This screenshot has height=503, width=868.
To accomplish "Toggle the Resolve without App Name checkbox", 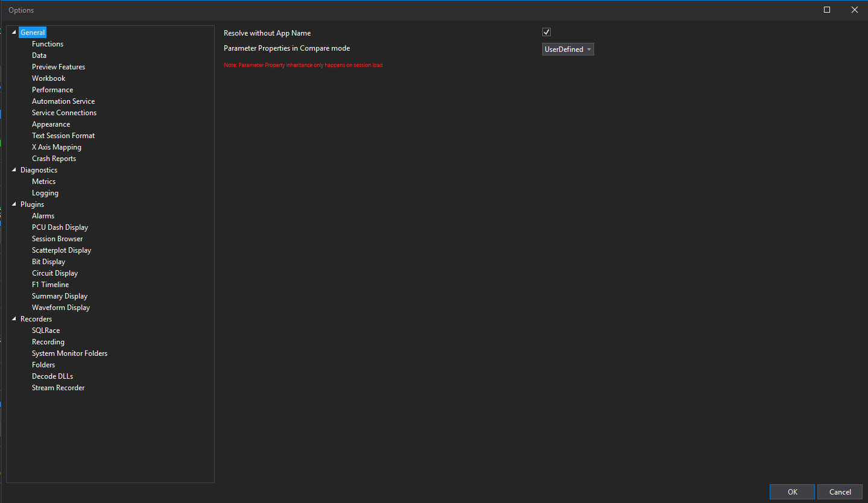I will (546, 32).
